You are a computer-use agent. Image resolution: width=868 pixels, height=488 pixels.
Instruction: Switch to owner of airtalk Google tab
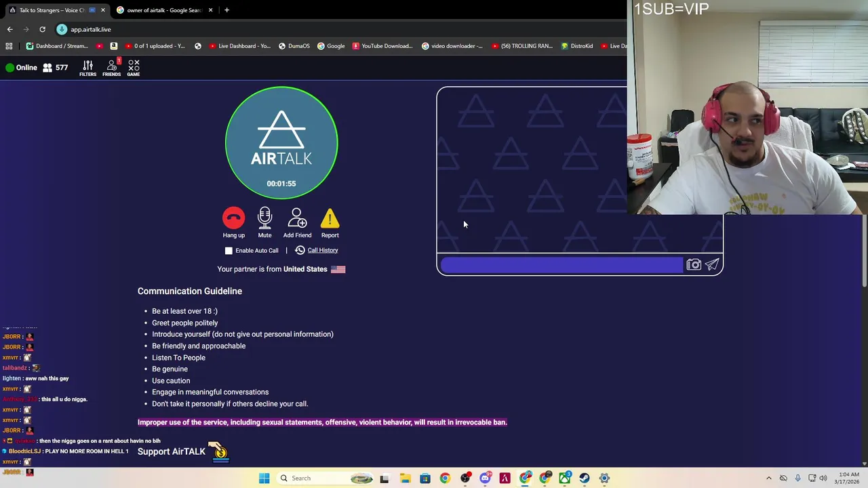165,10
